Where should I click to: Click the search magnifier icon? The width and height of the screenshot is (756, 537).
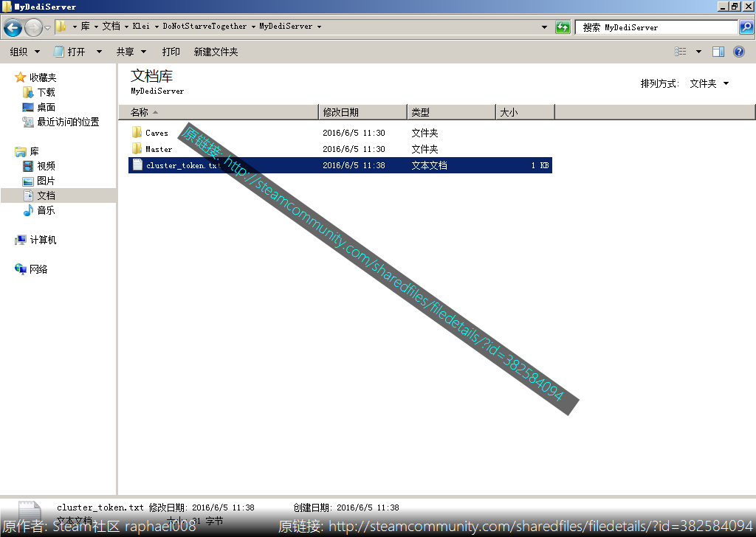click(746, 27)
